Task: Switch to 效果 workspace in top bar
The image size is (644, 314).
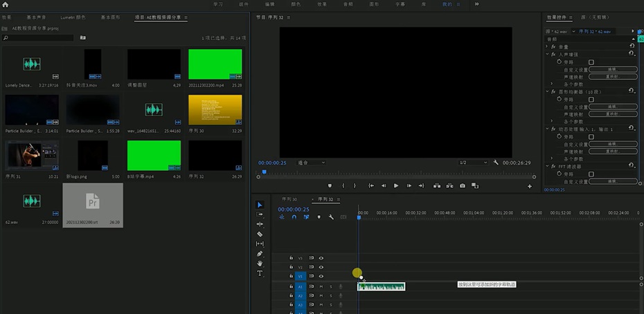Action: tap(322, 5)
